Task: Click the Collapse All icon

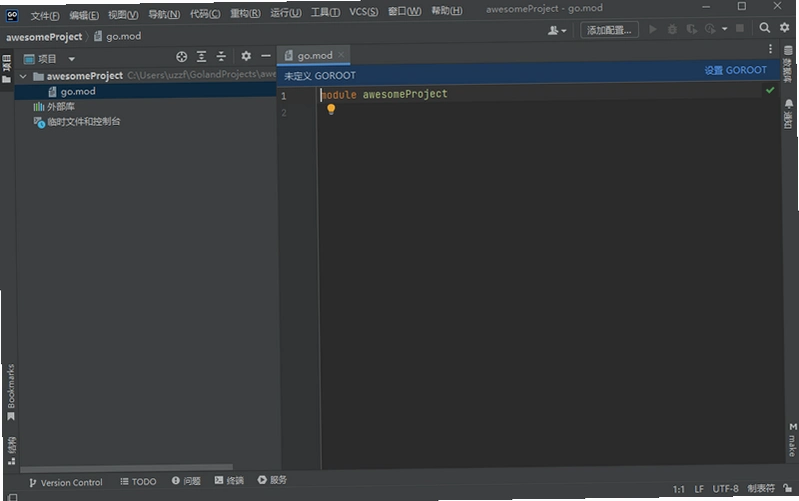Action: coord(221,56)
